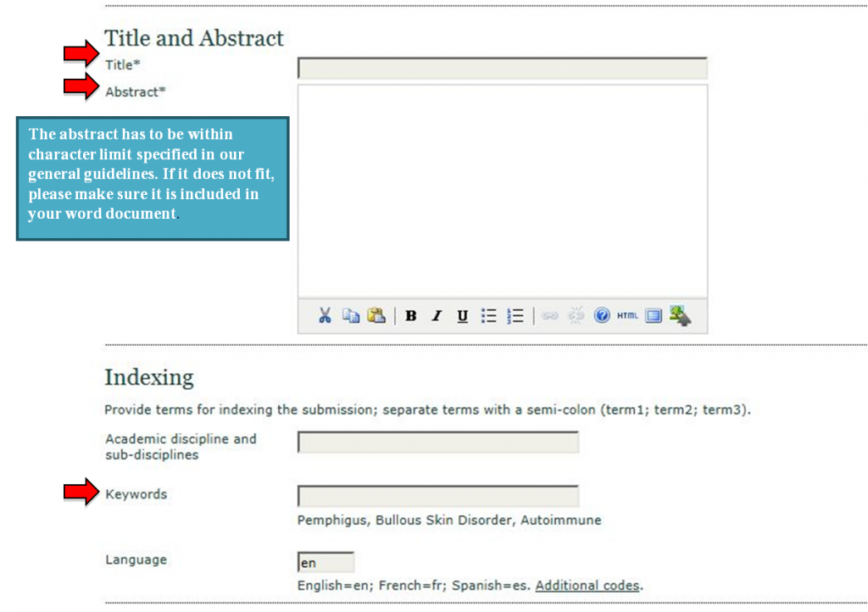Viewport: 868px width, 612px height.
Task: Click the 'Indexing' section heading
Action: pyautogui.click(x=149, y=377)
